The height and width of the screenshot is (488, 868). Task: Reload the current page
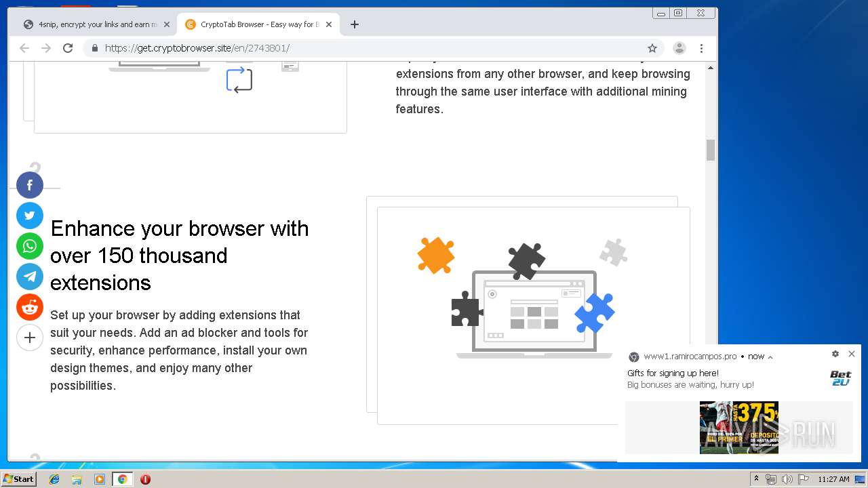(x=68, y=48)
